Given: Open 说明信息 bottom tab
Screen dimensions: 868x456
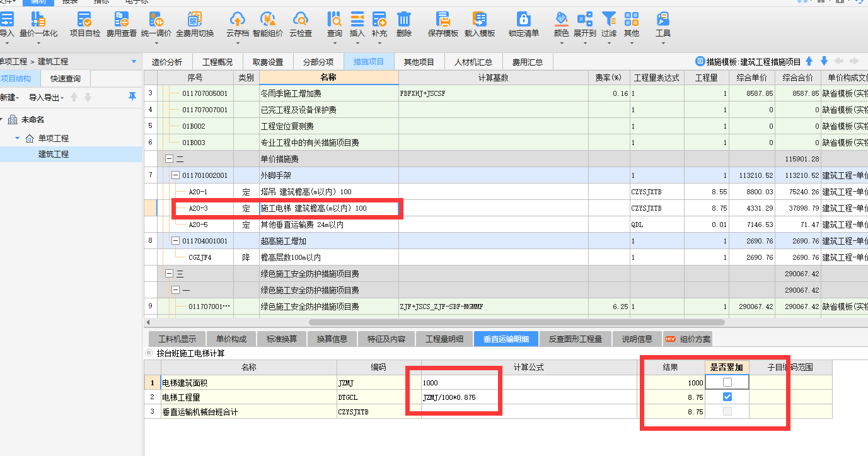Looking at the screenshot, I should click(637, 339).
